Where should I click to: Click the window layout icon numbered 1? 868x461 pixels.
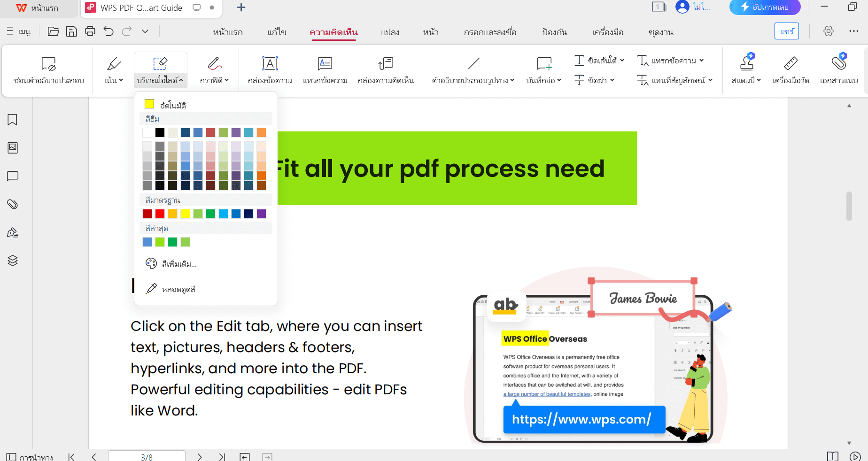(659, 7)
